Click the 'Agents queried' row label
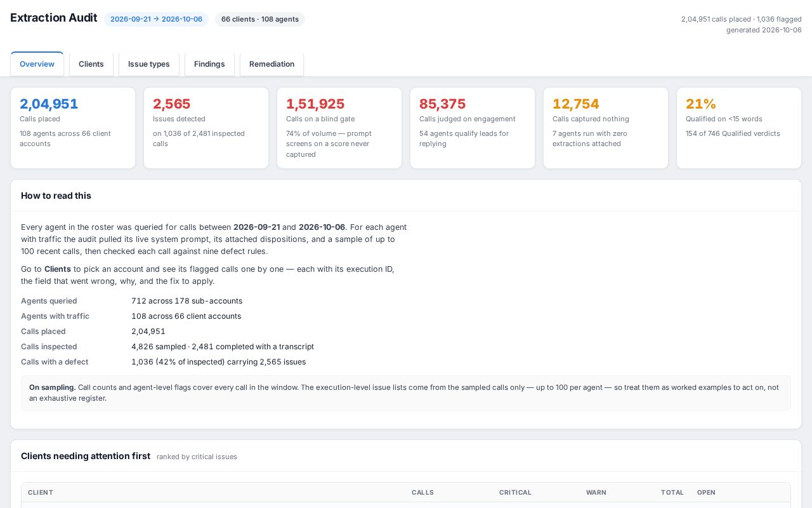This screenshot has width=812, height=508. pyautogui.click(x=49, y=301)
